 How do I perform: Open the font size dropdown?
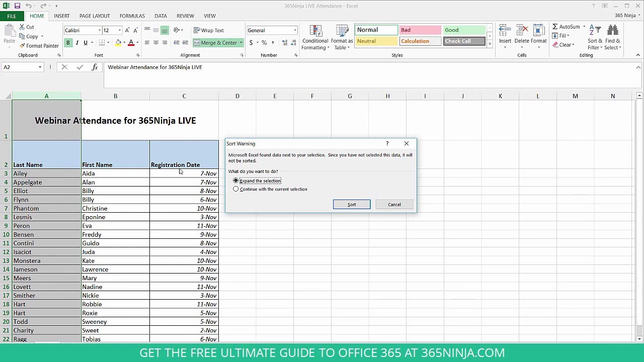point(119,30)
